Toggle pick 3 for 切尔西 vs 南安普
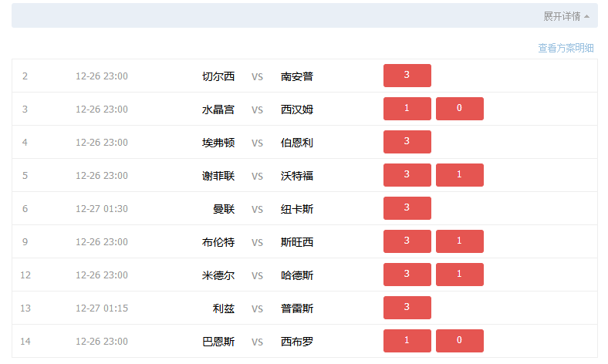The image size is (608, 364). click(407, 76)
